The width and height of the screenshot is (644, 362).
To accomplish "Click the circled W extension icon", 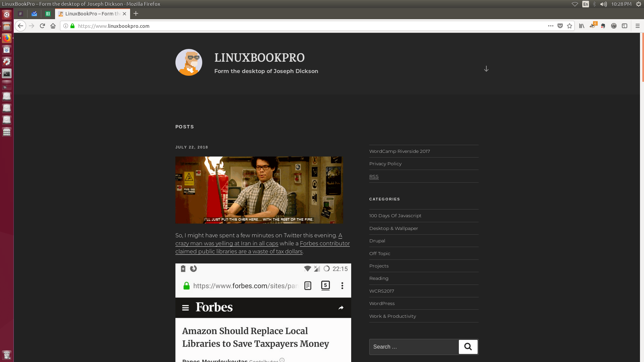I will click(x=614, y=26).
